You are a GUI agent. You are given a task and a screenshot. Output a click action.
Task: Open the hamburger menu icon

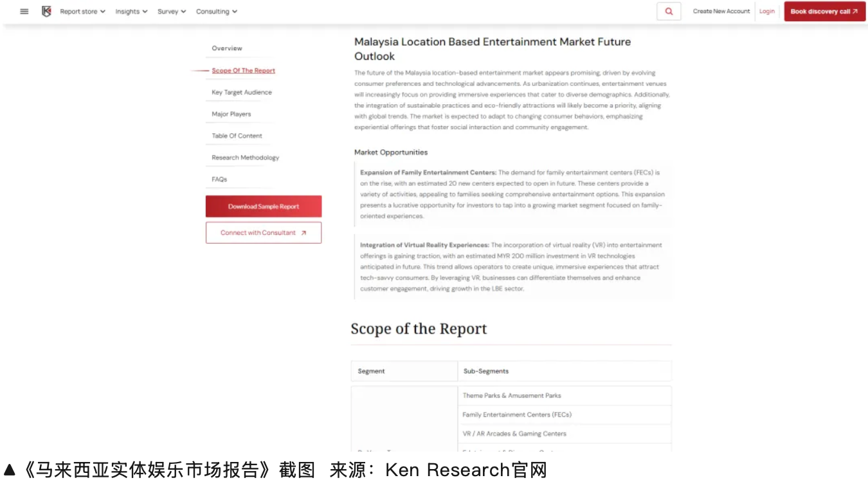24,12
